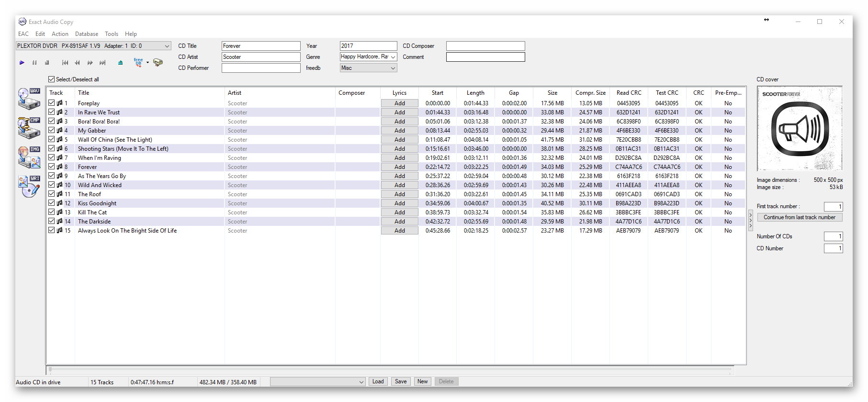Click the CMP compressed copy icon

(29, 128)
